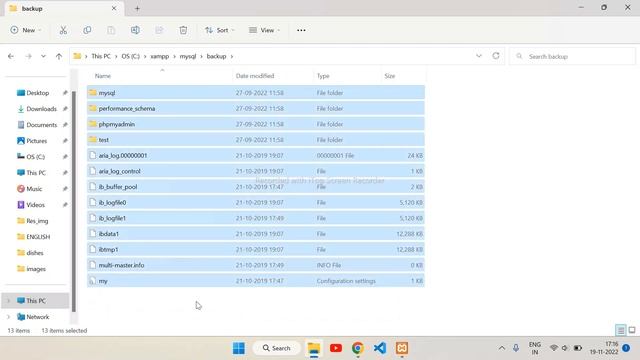The image size is (640, 360).
Task: Expand address bar history dropdown
Action: pos(479,56)
